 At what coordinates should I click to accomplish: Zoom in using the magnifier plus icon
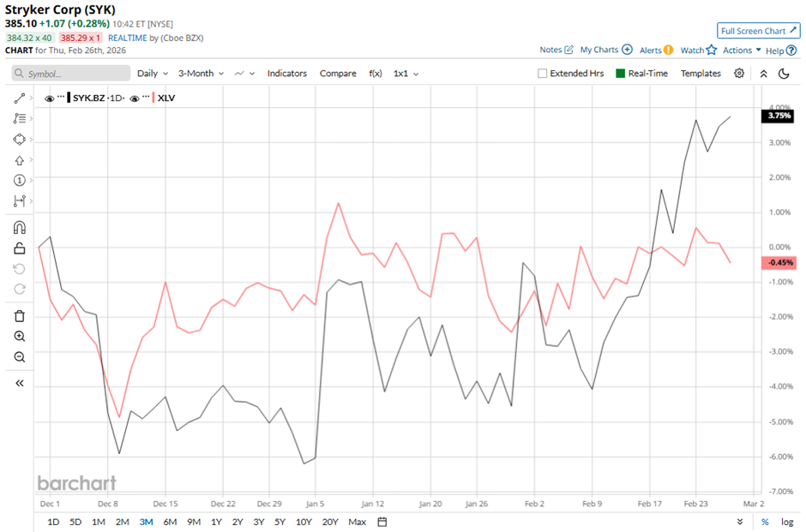click(19, 337)
